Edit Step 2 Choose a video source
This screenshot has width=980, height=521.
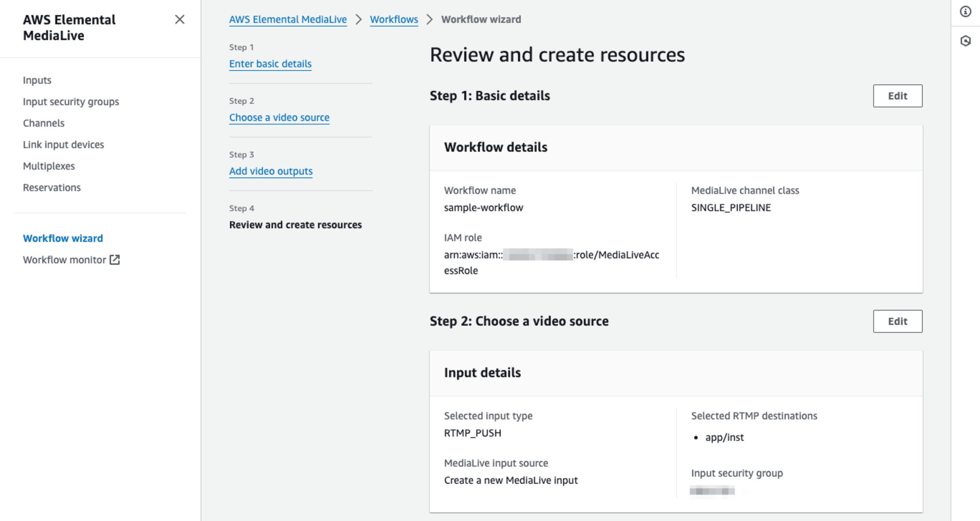[898, 321]
